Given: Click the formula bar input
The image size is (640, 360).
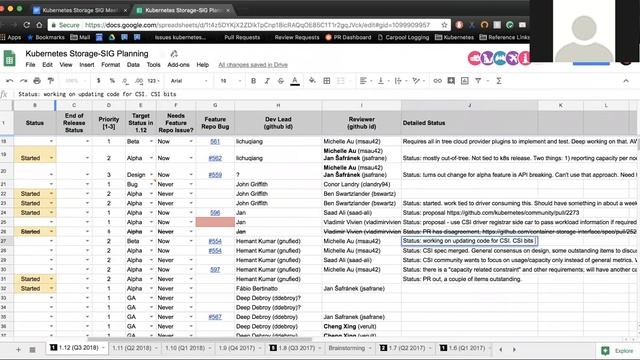Looking at the screenshot, I should point(327,94).
